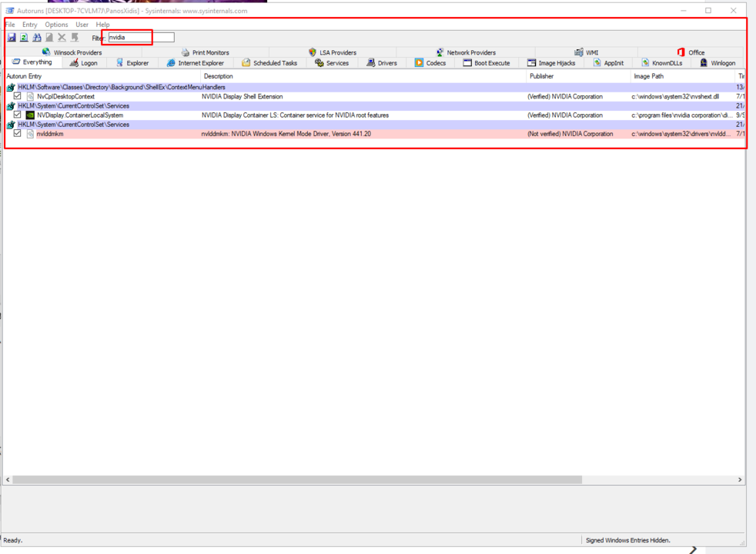Click the nvshext.dll image path cell
The width and height of the screenshot is (756, 554).
675,96
